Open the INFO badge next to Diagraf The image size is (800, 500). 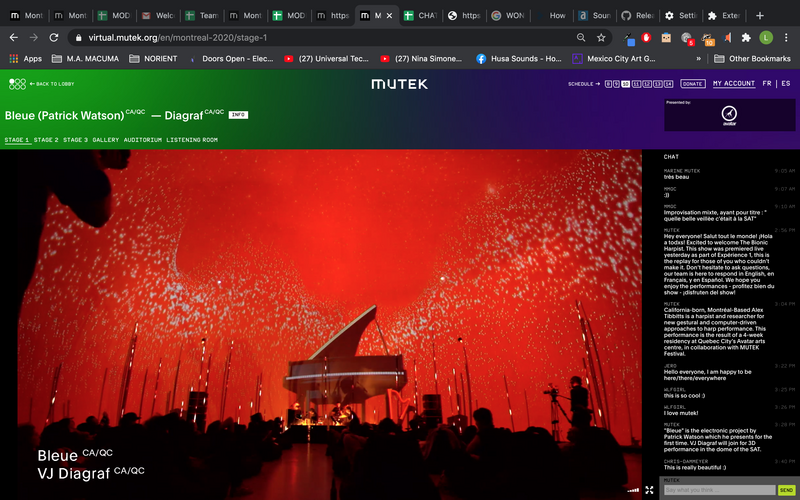click(238, 115)
